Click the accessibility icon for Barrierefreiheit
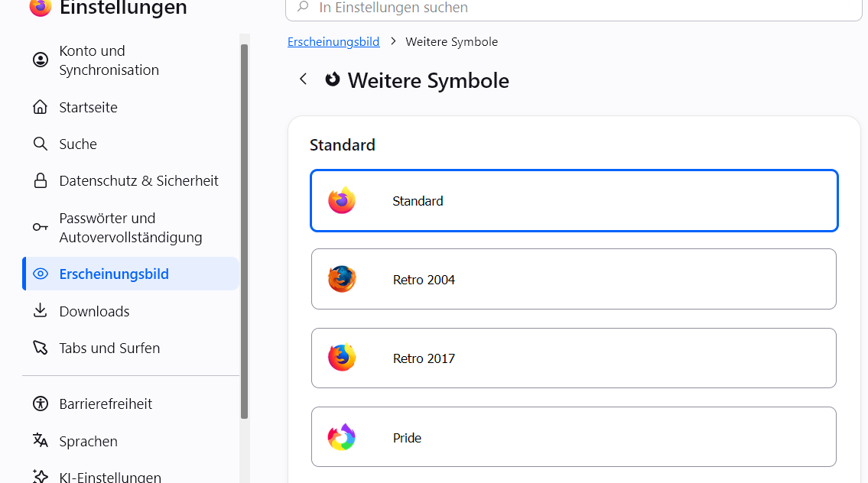This screenshot has height=483, width=868. [x=41, y=404]
